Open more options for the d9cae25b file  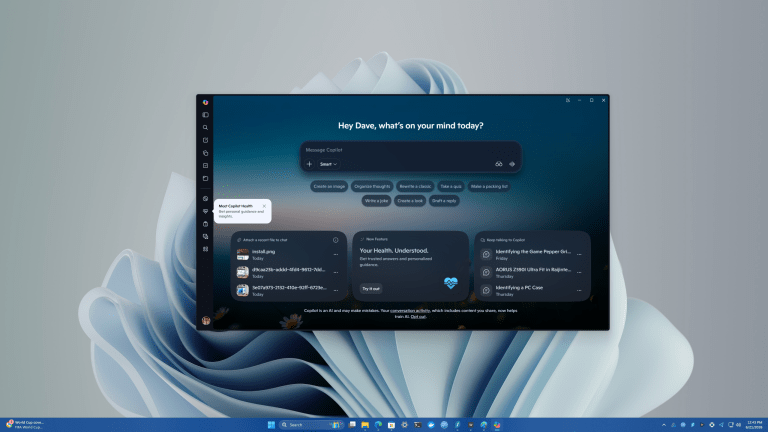(x=336, y=272)
